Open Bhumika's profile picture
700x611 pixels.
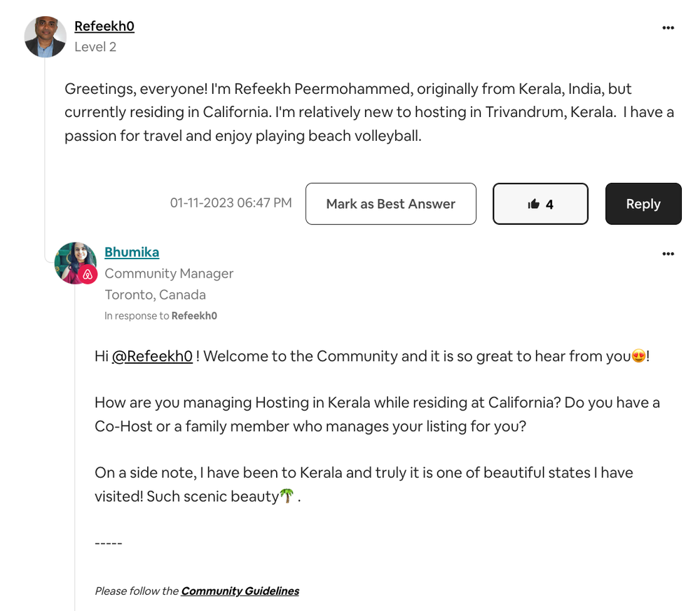[74, 262]
